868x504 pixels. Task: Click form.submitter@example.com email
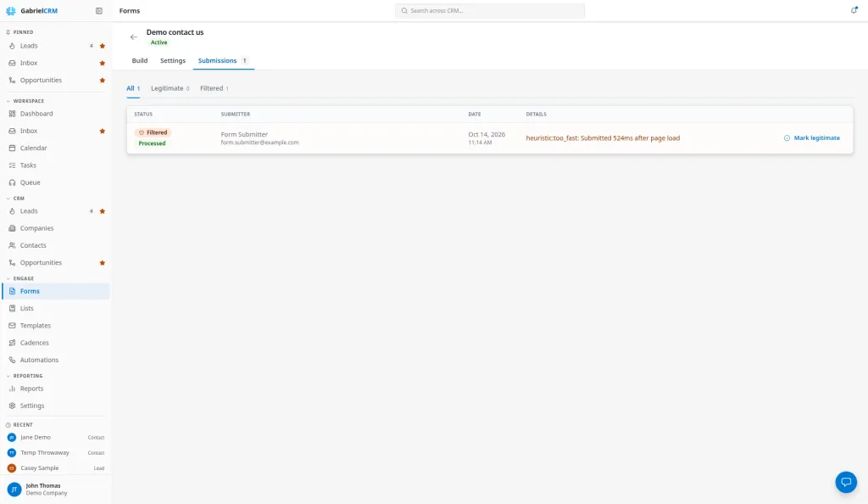(x=259, y=143)
